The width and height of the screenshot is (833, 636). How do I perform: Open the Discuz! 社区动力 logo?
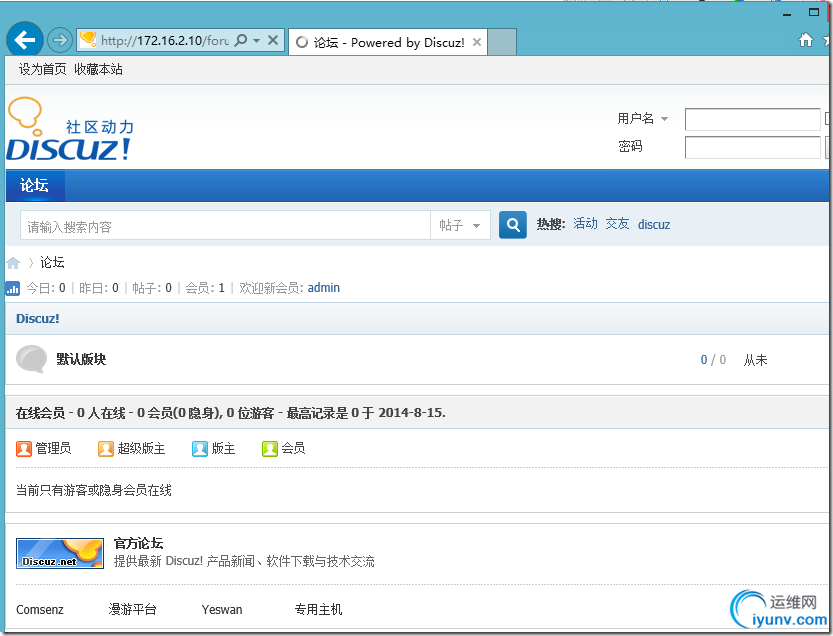[70, 129]
